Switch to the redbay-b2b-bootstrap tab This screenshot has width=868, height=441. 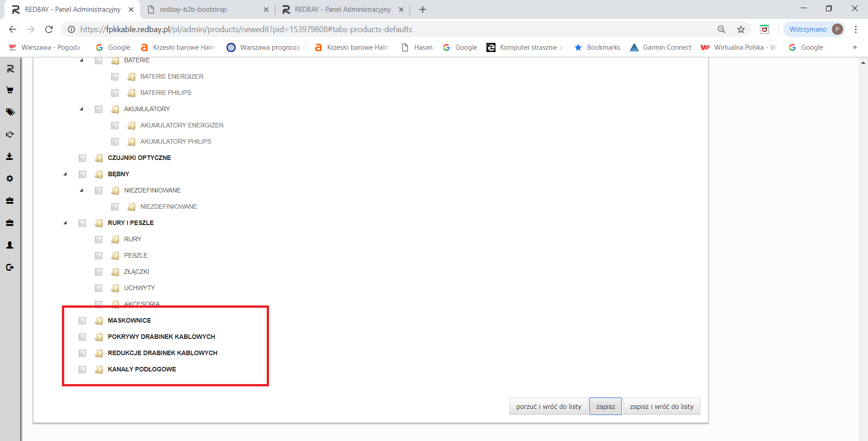tap(193, 9)
